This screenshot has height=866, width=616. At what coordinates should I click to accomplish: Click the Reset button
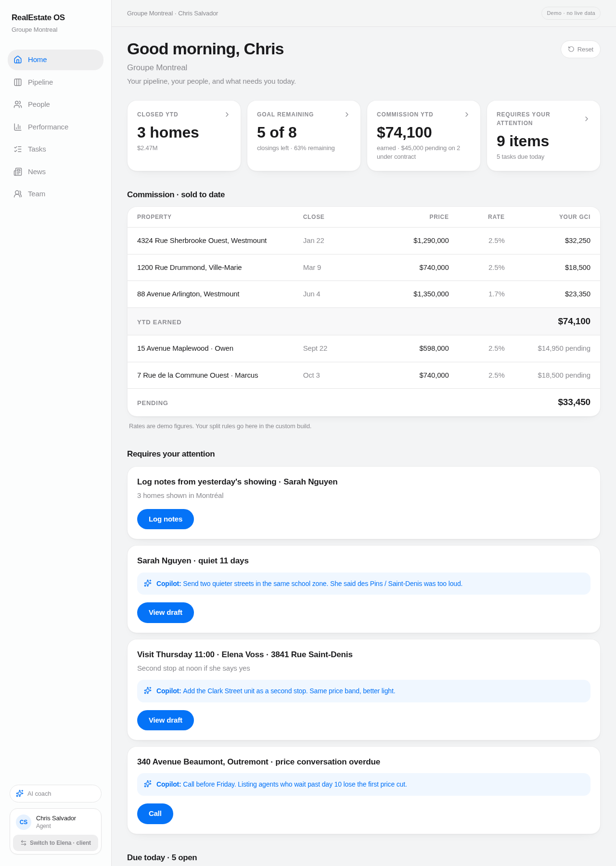[580, 49]
